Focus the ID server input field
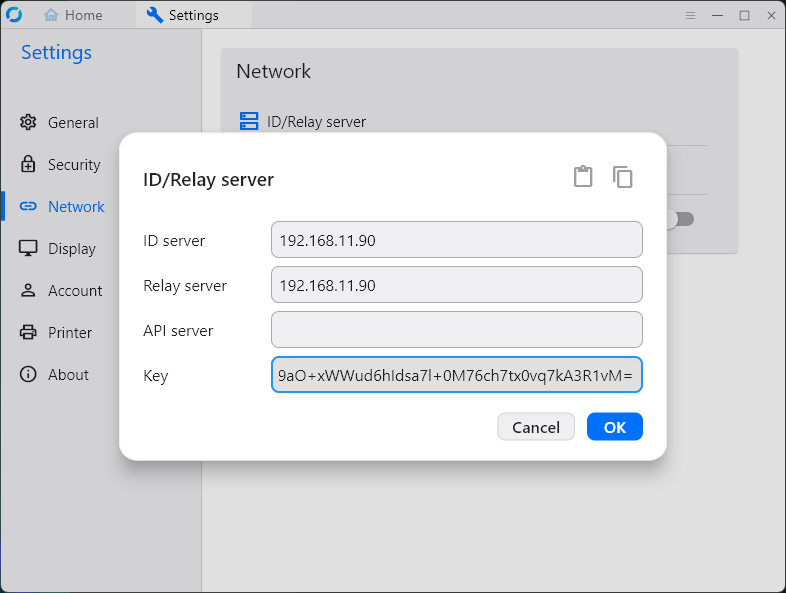Viewport: 786px width, 593px height. click(456, 240)
